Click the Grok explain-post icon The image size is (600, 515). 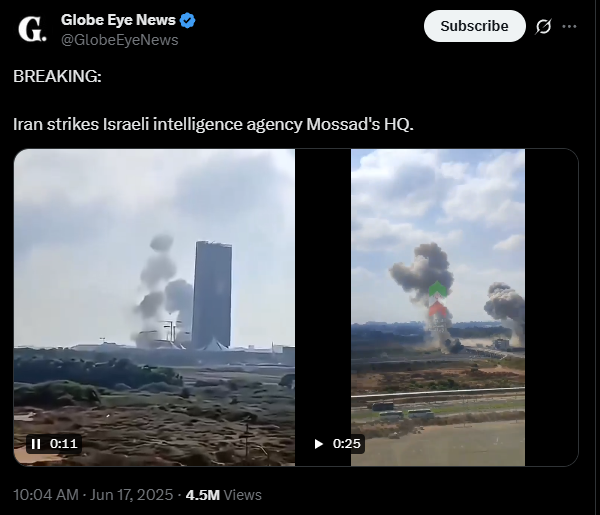[543, 26]
